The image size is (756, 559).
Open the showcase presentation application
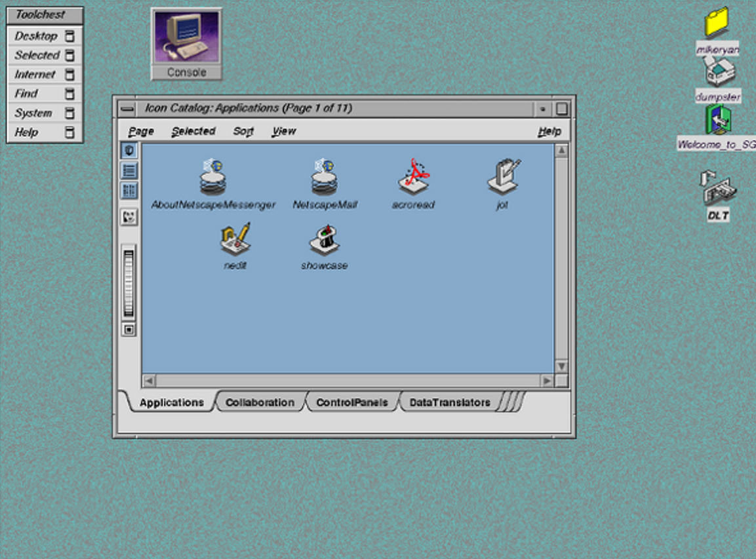(x=324, y=241)
